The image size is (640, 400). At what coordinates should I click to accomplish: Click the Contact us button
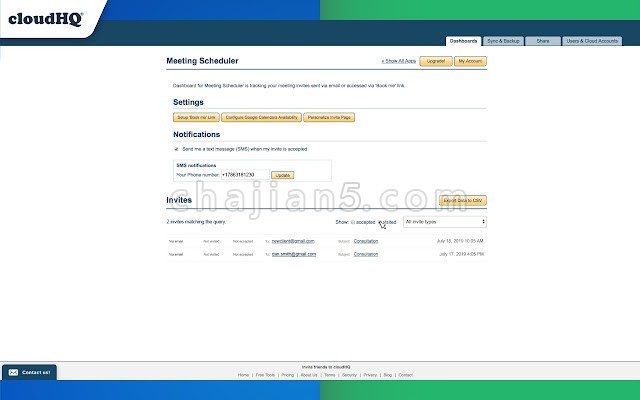coord(29,372)
